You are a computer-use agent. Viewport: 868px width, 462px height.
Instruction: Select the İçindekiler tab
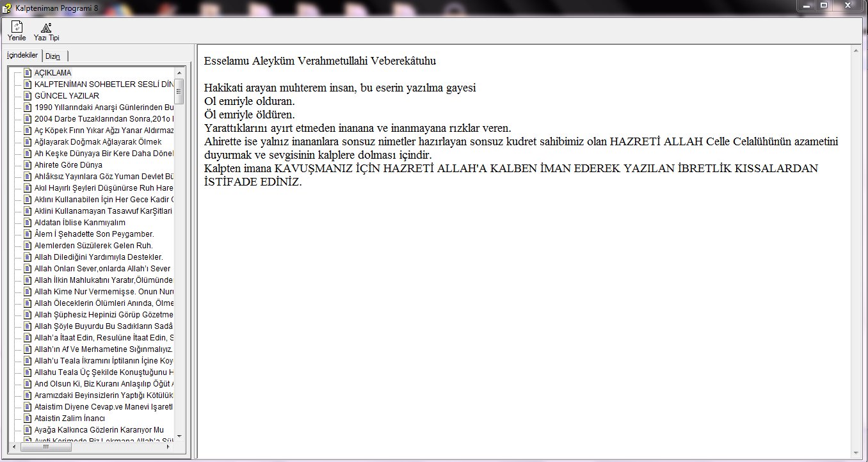[22, 56]
